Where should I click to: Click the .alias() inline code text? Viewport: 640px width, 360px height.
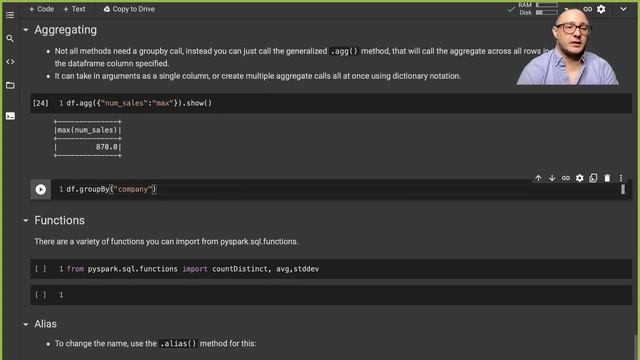click(x=178, y=344)
